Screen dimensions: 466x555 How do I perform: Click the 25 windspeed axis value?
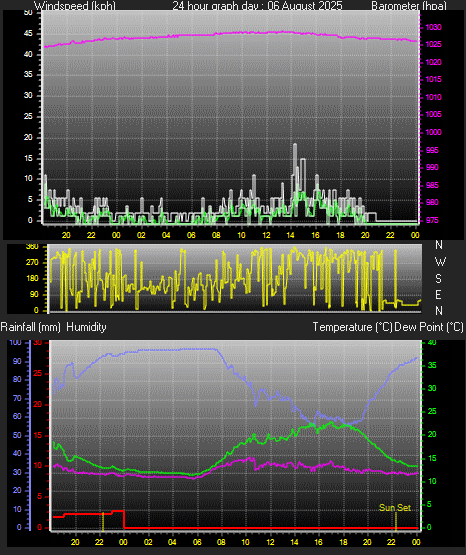(28, 116)
